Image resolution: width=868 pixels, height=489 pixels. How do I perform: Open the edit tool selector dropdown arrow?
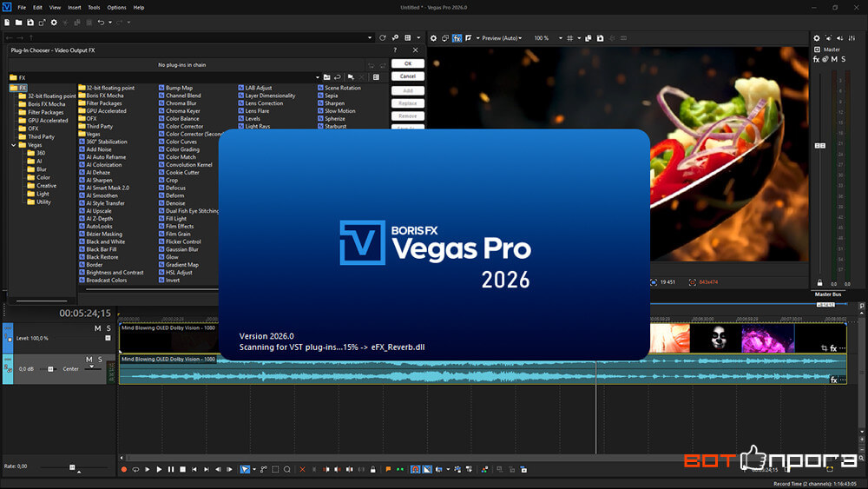254,470
